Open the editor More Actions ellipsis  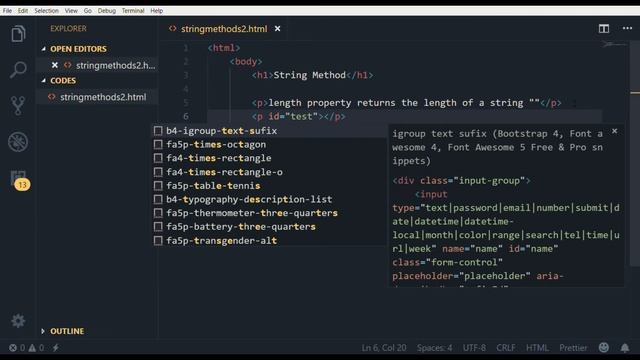tap(627, 28)
